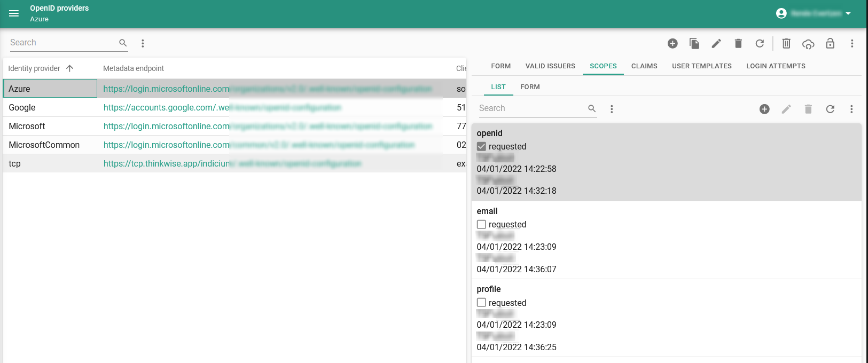Image resolution: width=868 pixels, height=363 pixels.
Task: Select the Google provider row
Action: (234, 107)
